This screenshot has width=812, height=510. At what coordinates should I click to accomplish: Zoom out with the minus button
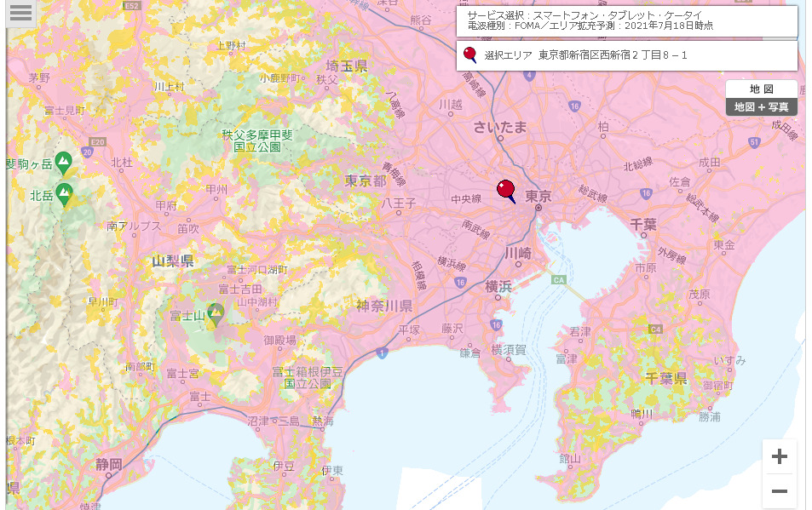pos(779,491)
